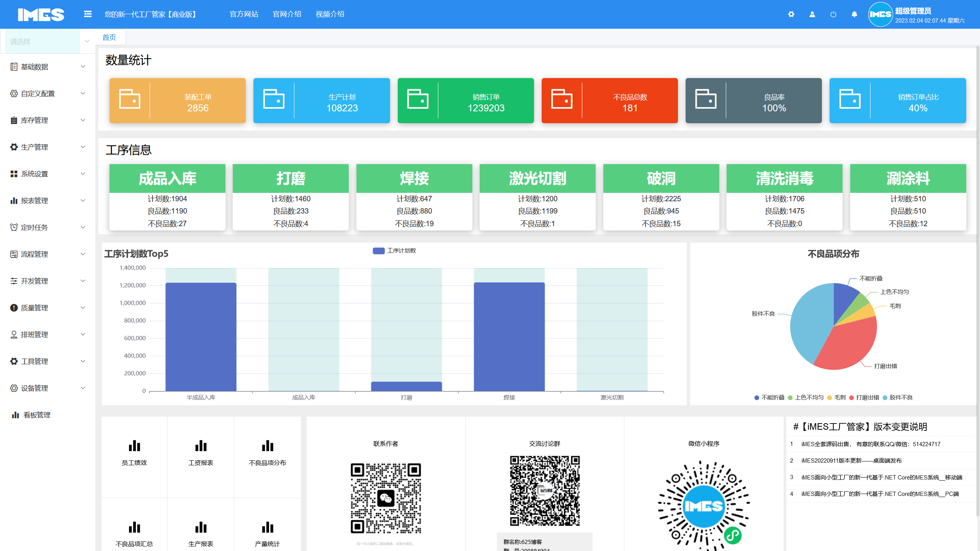The image size is (980, 551).
Task: Open 产量统计 chart shortcut icon
Action: [267, 527]
